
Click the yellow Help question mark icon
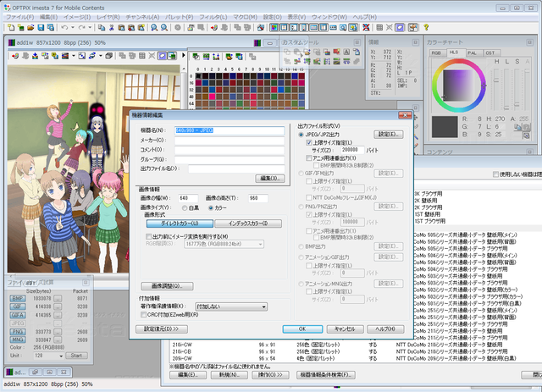click(426, 27)
